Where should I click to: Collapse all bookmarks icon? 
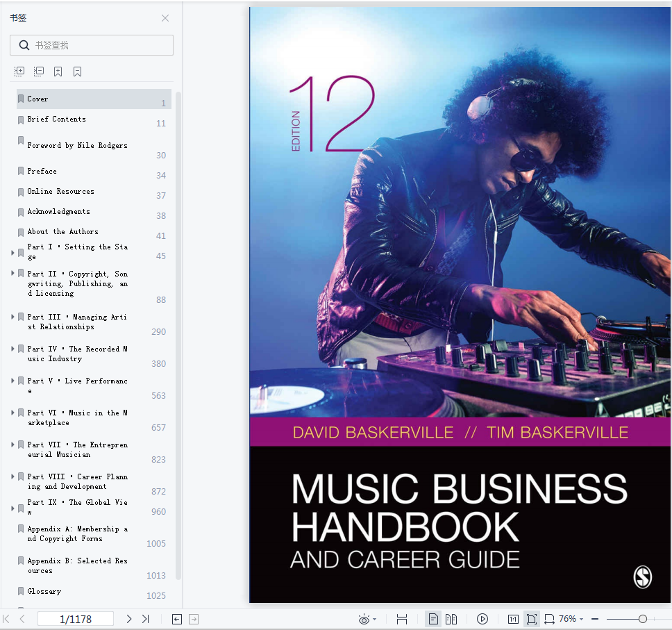click(x=39, y=71)
